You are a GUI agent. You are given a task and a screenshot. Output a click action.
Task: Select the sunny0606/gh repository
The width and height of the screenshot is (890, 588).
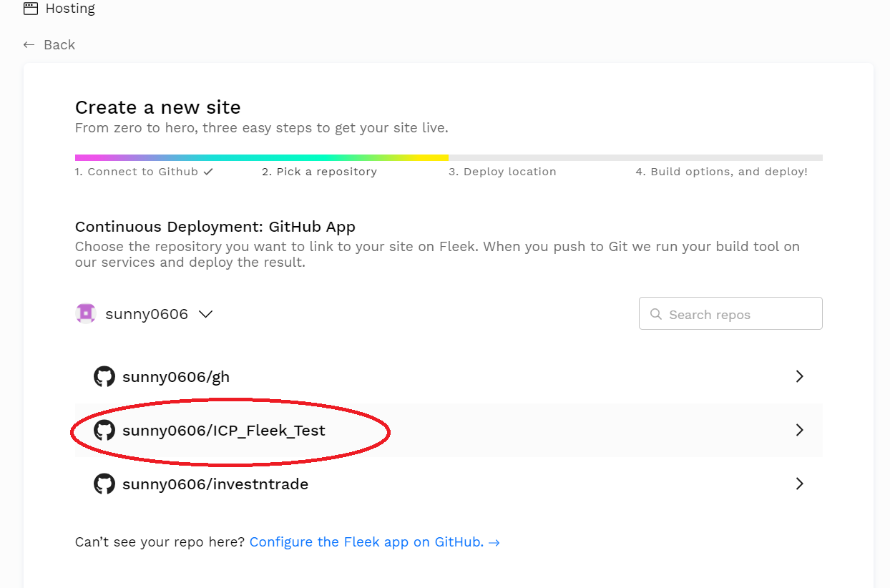pyautogui.click(x=449, y=376)
